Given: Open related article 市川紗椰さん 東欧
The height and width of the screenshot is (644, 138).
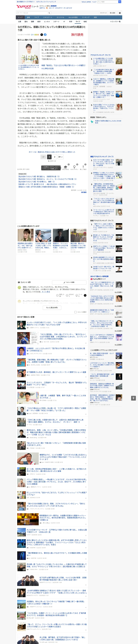Looking at the screenshot, I should click(x=36, y=182).
